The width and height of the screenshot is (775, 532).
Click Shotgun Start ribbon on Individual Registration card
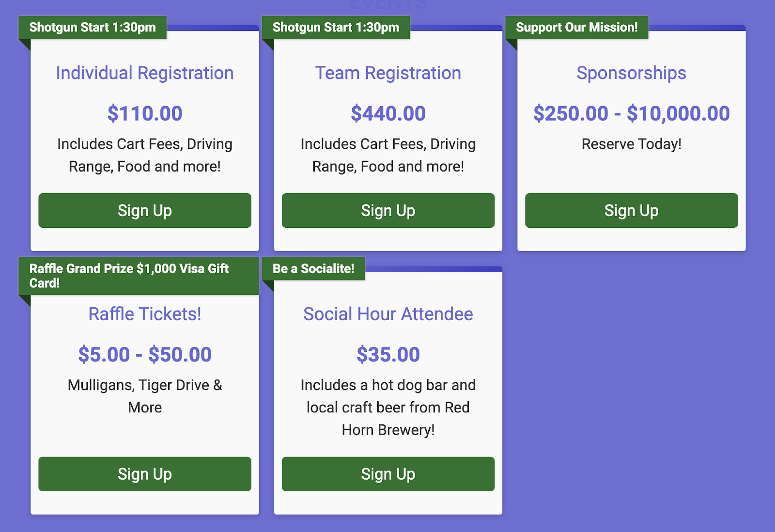pos(93,28)
